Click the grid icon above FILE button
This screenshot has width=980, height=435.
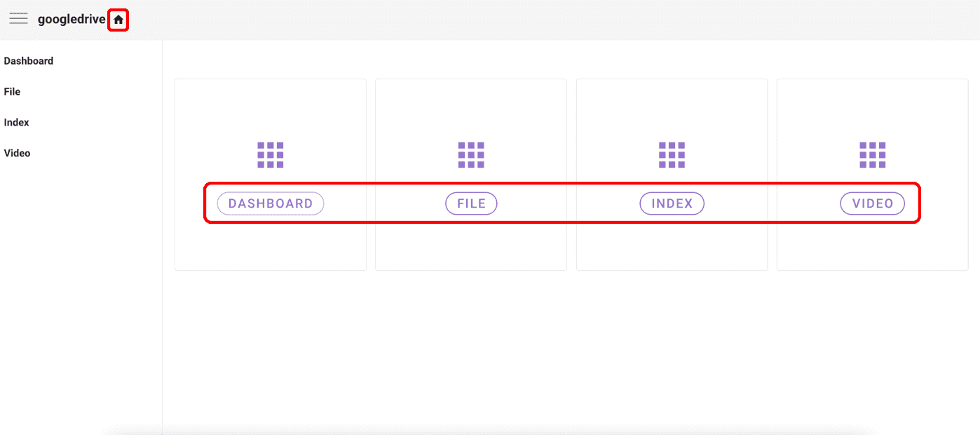[x=471, y=155]
